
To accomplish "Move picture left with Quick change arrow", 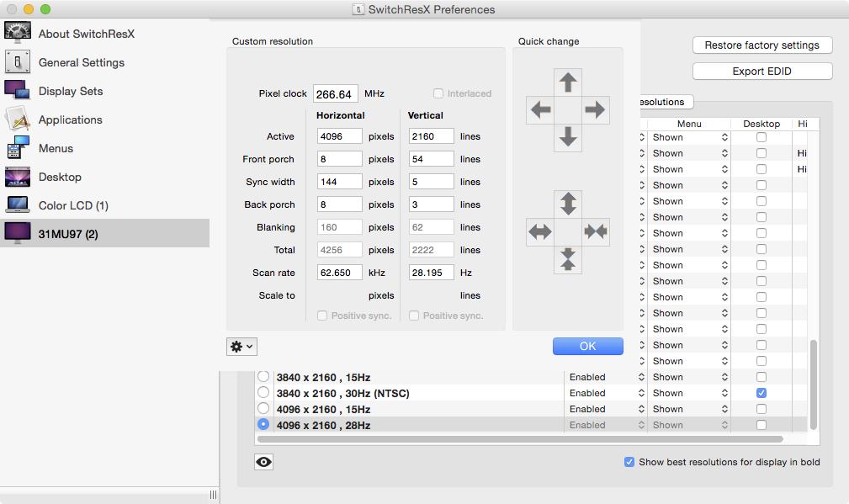I will click(540, 110).
